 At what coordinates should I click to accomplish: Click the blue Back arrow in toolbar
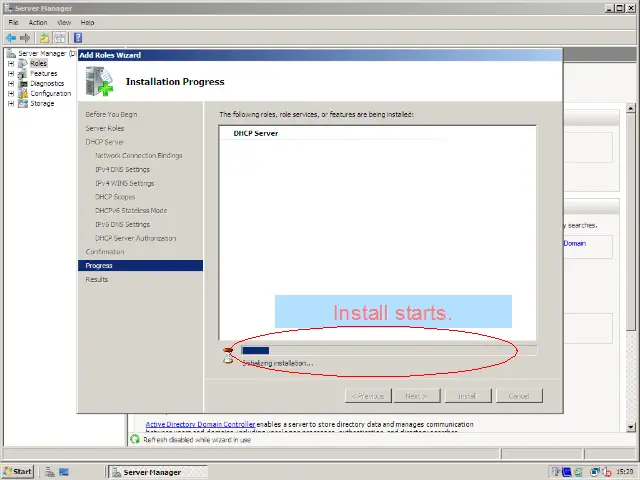(x=11, y=38)
